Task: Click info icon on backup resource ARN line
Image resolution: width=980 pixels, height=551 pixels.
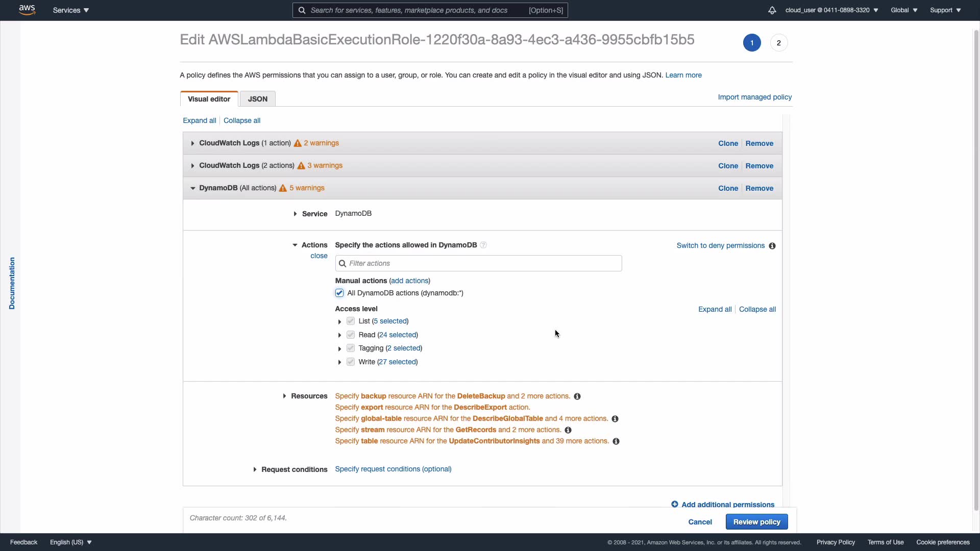Action: 577,396
